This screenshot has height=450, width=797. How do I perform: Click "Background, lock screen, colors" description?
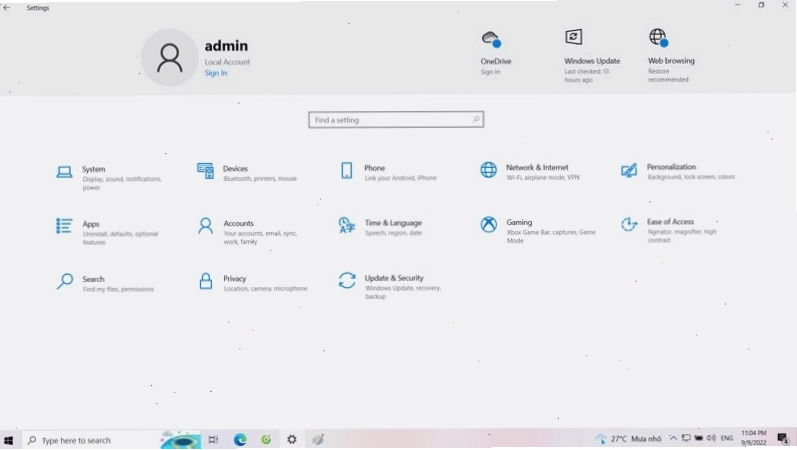691,177
